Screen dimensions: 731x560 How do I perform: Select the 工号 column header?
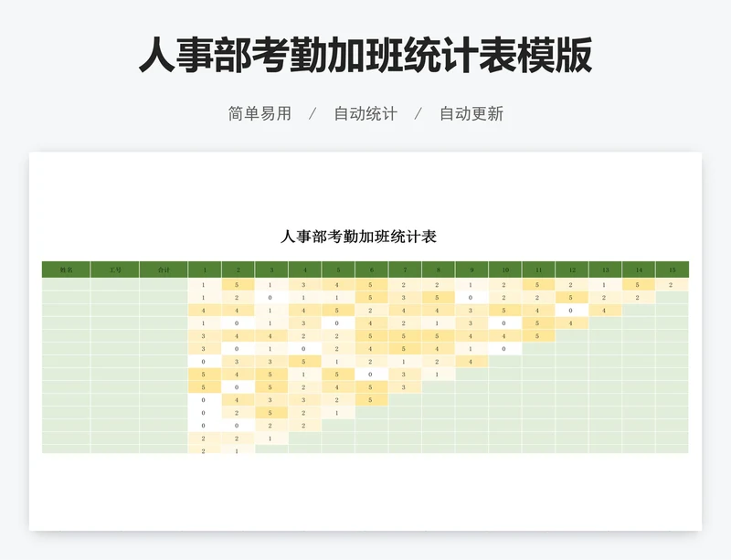point(115,270)
